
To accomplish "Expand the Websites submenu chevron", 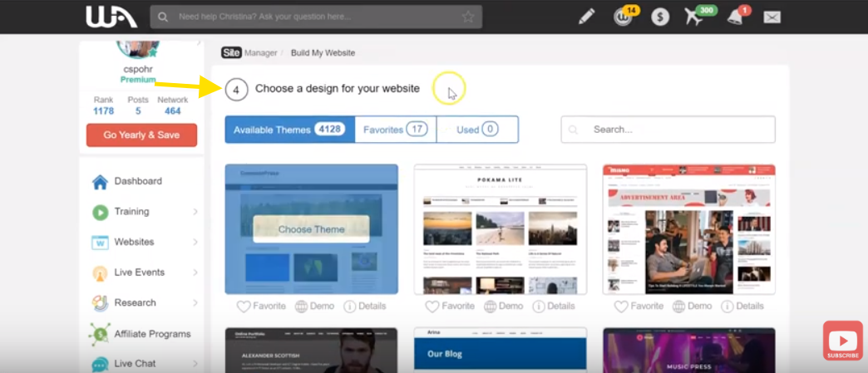I will pyautogui.click(x=195, y=243).
